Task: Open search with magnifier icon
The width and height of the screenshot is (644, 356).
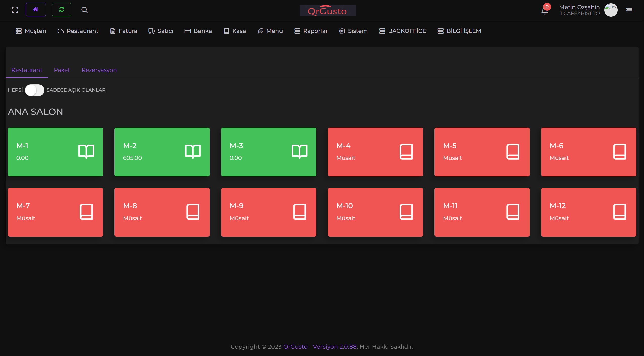Action: tap(84, 10)
